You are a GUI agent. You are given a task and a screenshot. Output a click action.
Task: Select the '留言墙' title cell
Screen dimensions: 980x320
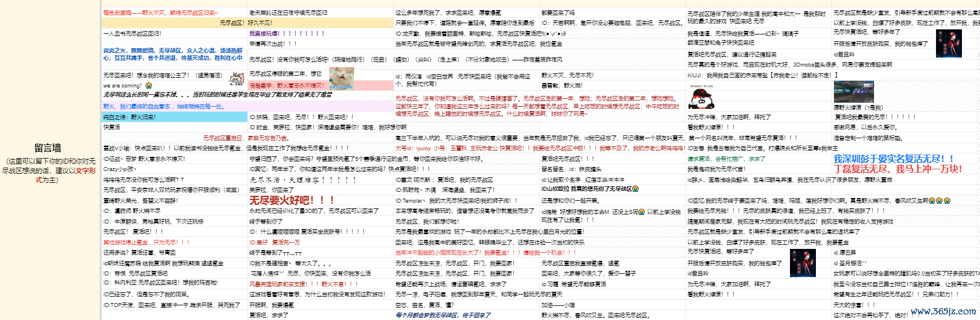(48, 148)
